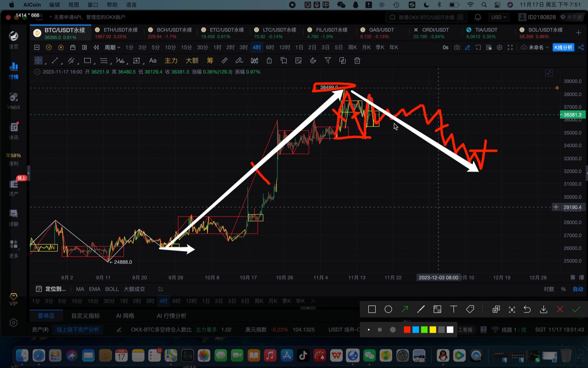The image size is (588, 368).
Task: Delete drawings with trash icon
Action: 357,61
